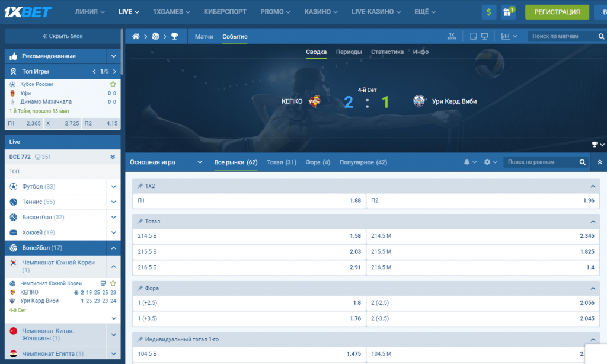This screenshot has height=364, width=607.
Task: Collapse the Тотал market section
Action: point(592,221)
